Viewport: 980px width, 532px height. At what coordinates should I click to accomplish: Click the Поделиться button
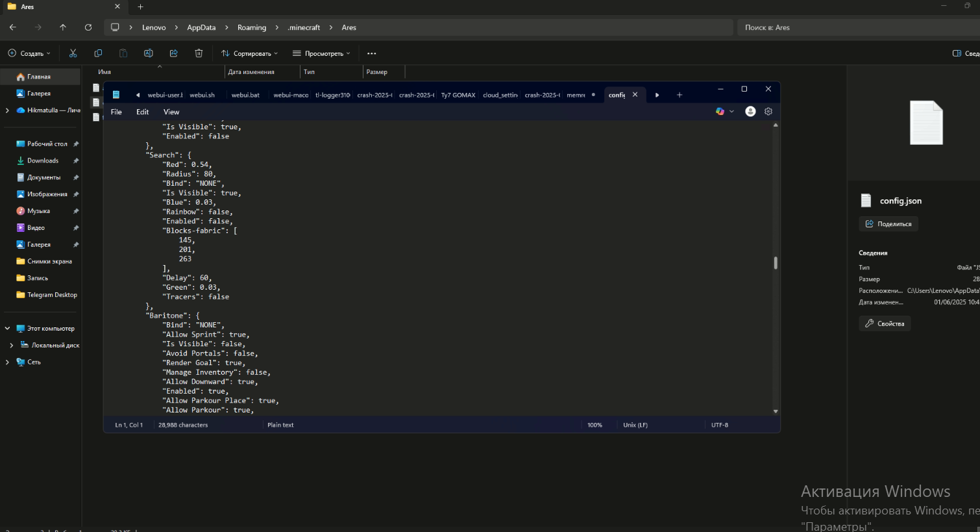tap(888, 223)
